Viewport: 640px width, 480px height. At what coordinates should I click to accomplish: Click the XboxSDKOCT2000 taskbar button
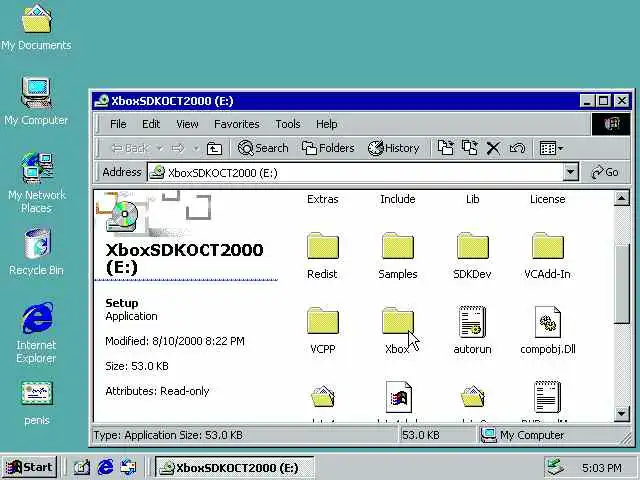(x=234, y=467)
